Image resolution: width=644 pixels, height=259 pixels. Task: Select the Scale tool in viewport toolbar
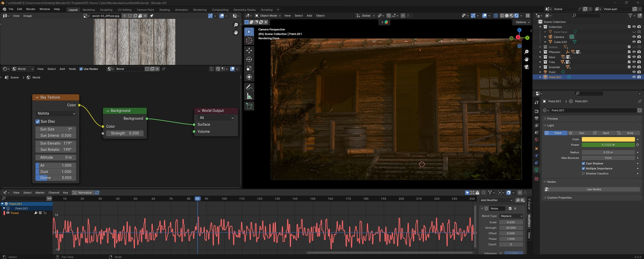(x=249, y=68)
